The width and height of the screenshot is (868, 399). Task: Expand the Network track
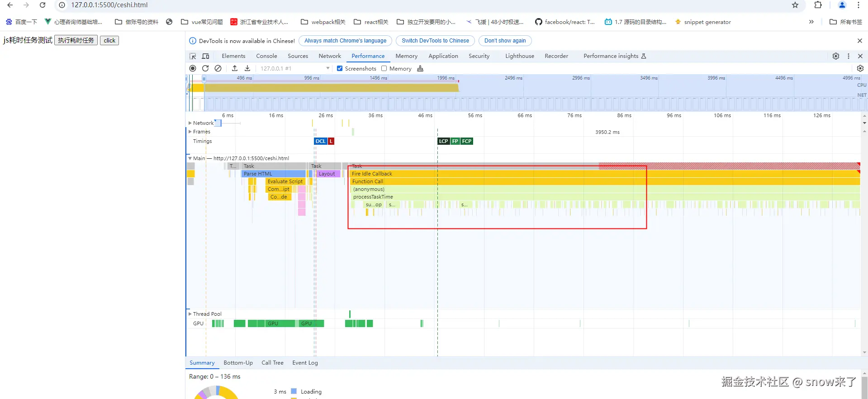tap(190, 123)
